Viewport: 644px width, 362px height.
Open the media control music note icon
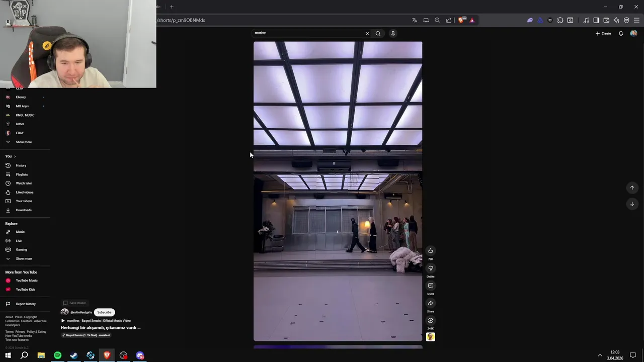click(586, 20)
